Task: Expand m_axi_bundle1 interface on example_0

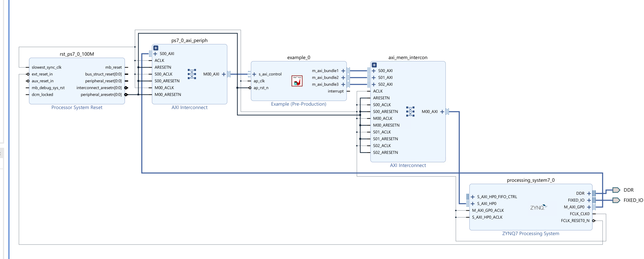Action: pos(343,71)
